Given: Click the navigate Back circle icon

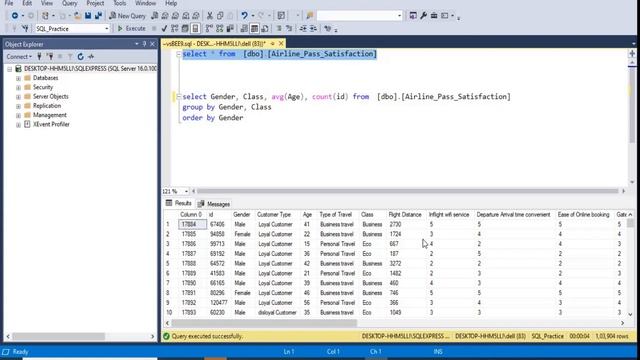Looking at the screenshot, I should tap(15, 16).
